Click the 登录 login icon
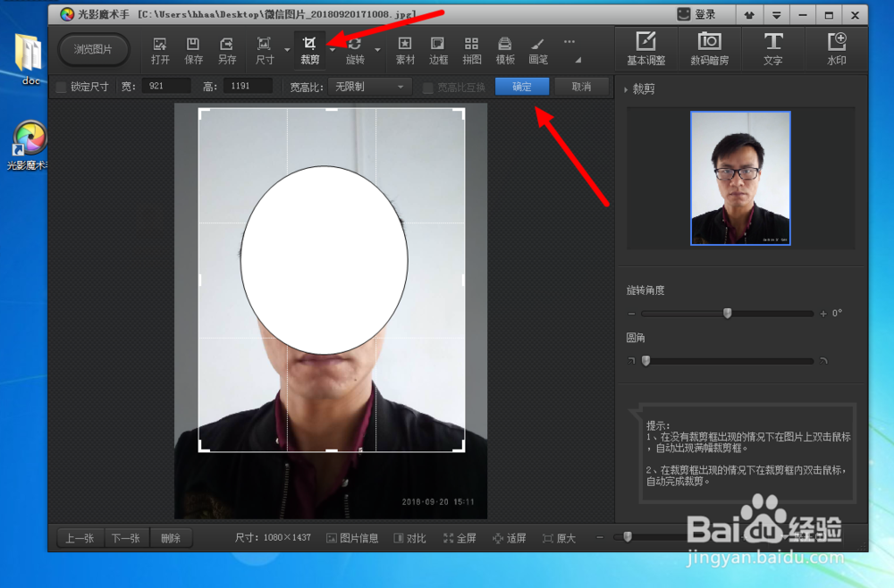The height and width of the screenshot is (588, 894). (696, 15)
